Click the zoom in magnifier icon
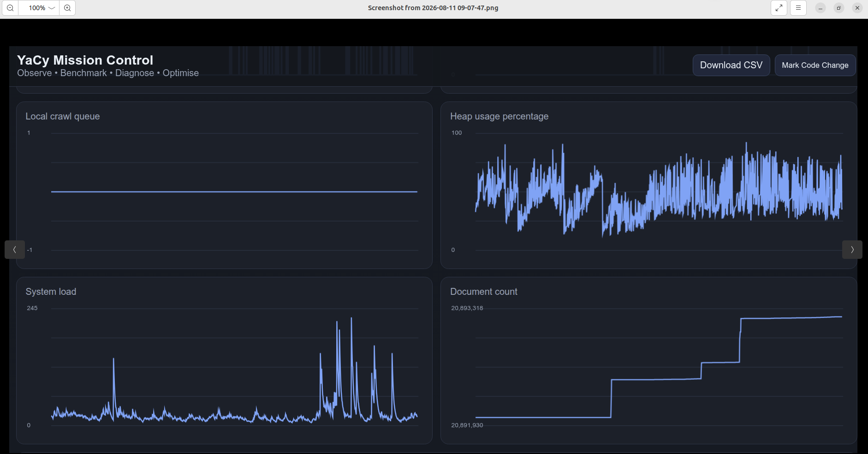The height and width of the screenshot is (454, 868). tap(67, 8)
